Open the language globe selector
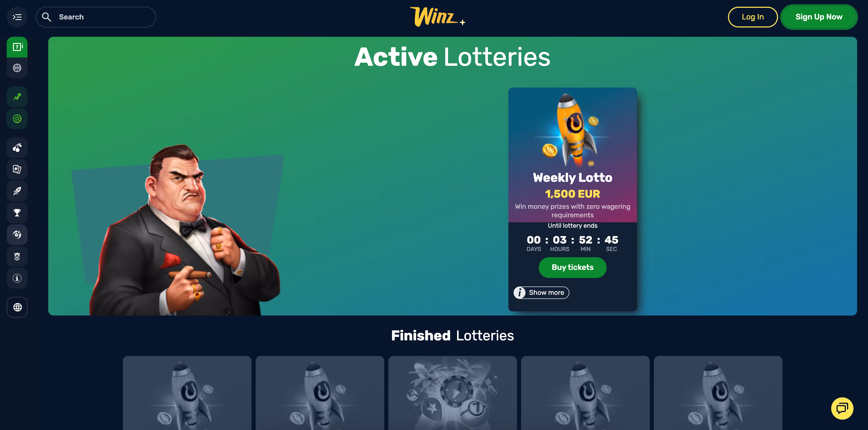This screenshot has height=430, width=868. [x=17, y=307]
